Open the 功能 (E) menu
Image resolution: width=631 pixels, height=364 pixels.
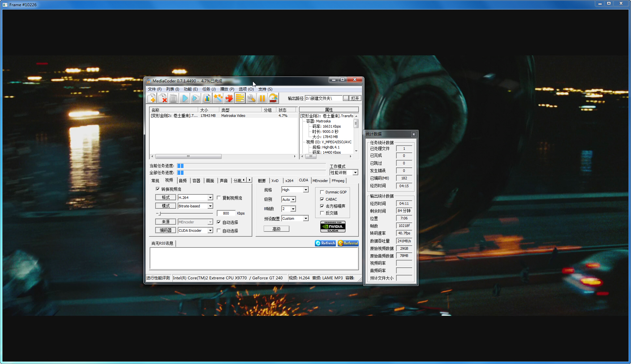[191, 89]
